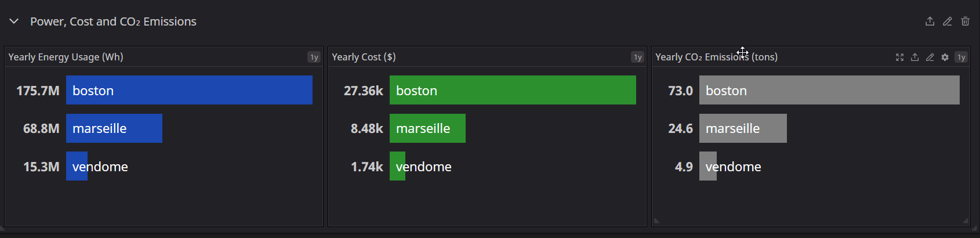Expand CO₂ Emissions widget to fullscreen
Image resolution: width=980 pixels, height=238 pixels.
[899, 57]
